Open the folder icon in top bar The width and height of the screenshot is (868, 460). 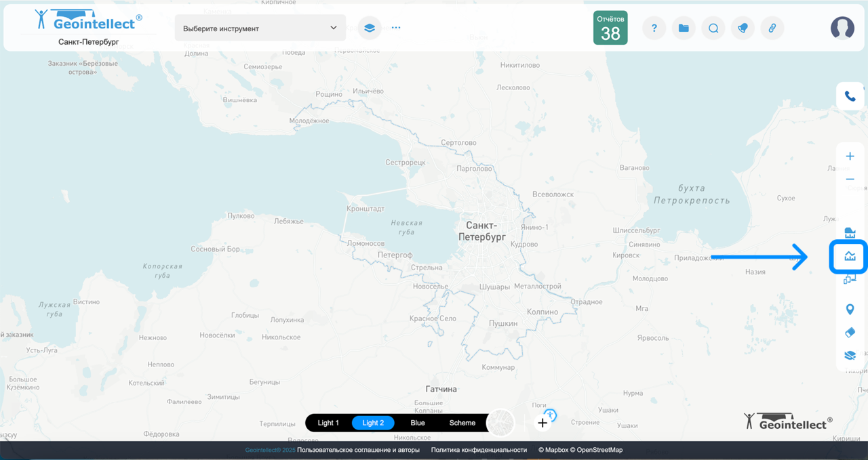(x=684, y=28)
